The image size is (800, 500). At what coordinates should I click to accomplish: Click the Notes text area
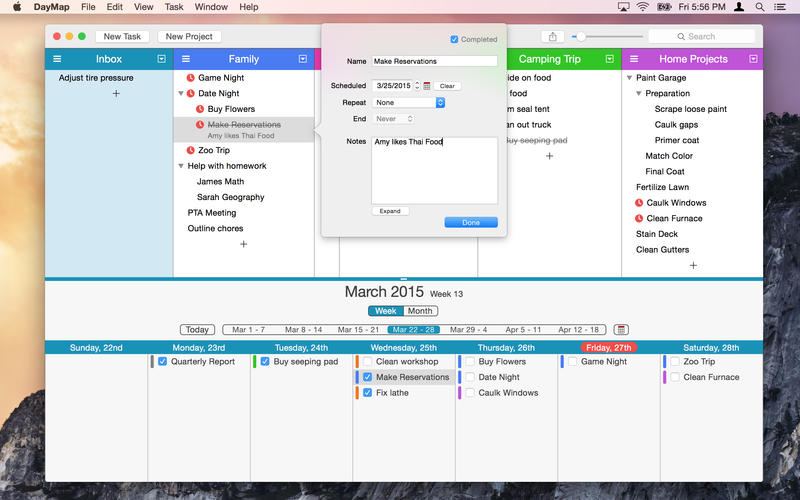click(435, 170)
